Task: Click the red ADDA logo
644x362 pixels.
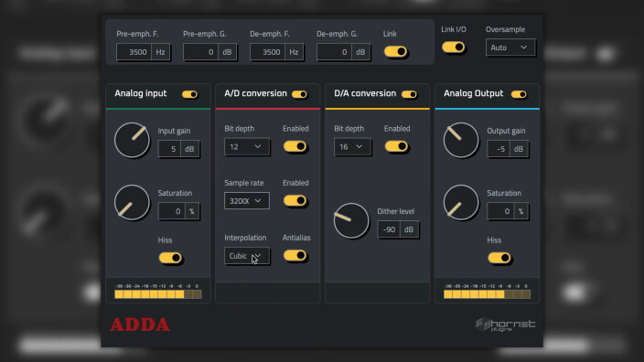Action: (140, 325)
